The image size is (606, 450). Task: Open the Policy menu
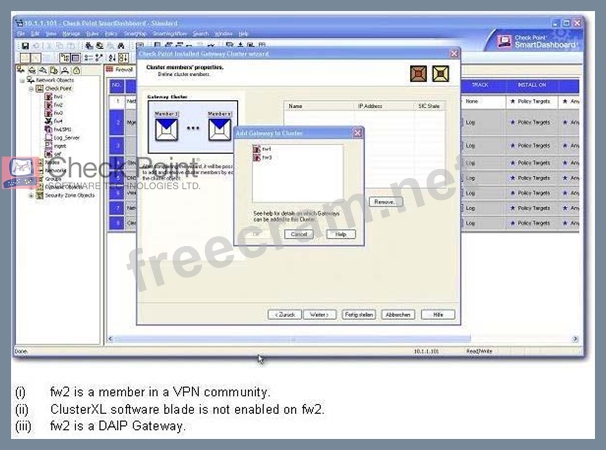pyautogui.click(x=111, y=34)
